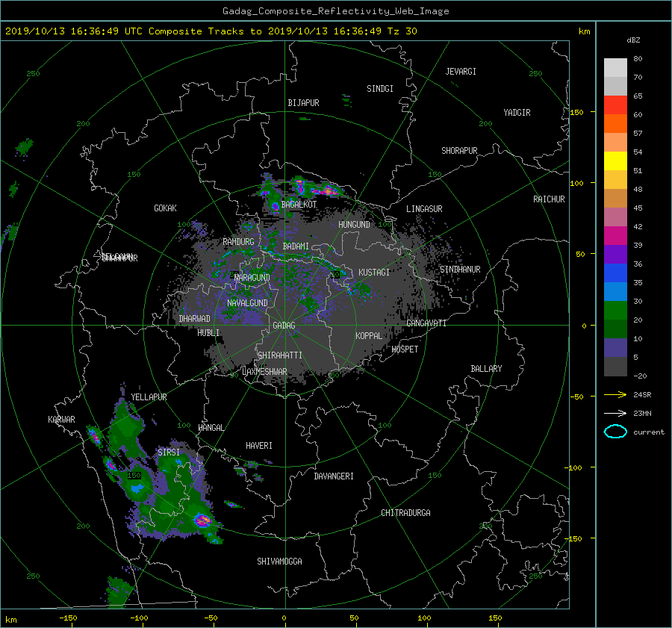
Task: Select the BADAMI label
Action: 296,246
